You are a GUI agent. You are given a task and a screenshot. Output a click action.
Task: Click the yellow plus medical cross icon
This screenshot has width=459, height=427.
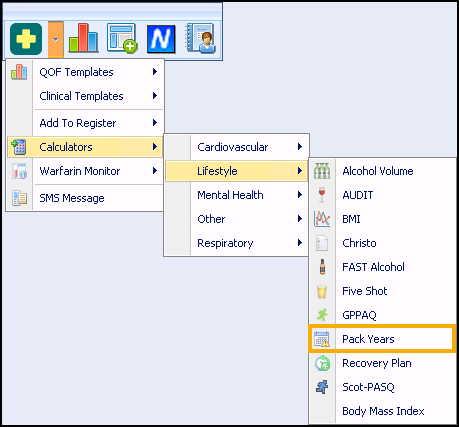(x=26, y=39)
